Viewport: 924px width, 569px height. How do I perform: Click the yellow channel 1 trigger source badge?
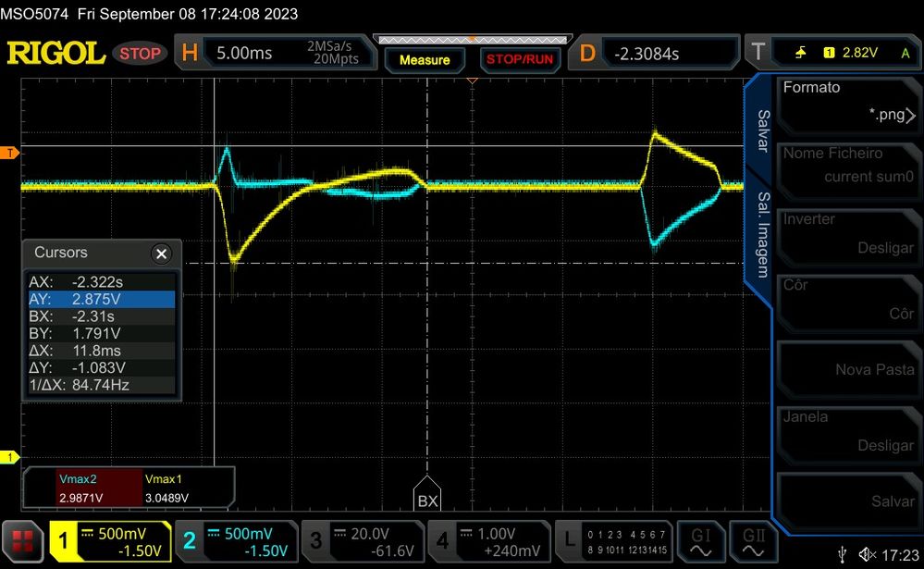[829, 53]
